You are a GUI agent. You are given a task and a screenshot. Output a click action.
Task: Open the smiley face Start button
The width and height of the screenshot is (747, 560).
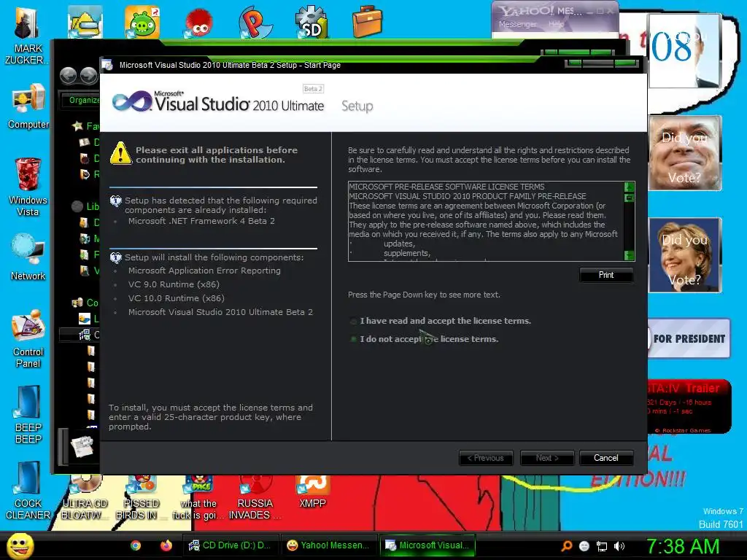20,545
